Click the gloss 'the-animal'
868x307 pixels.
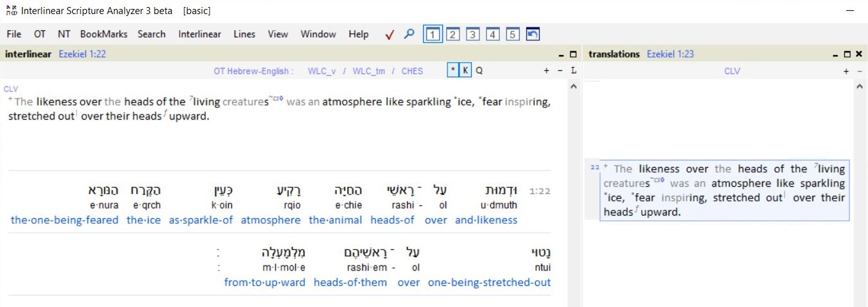[x=336, y=220]
